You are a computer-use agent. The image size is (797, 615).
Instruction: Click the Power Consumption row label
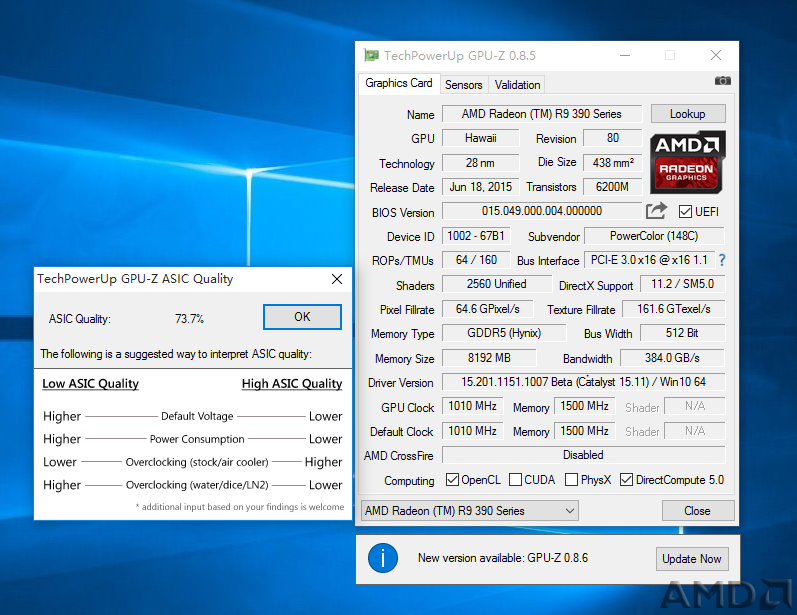[197, 439]
